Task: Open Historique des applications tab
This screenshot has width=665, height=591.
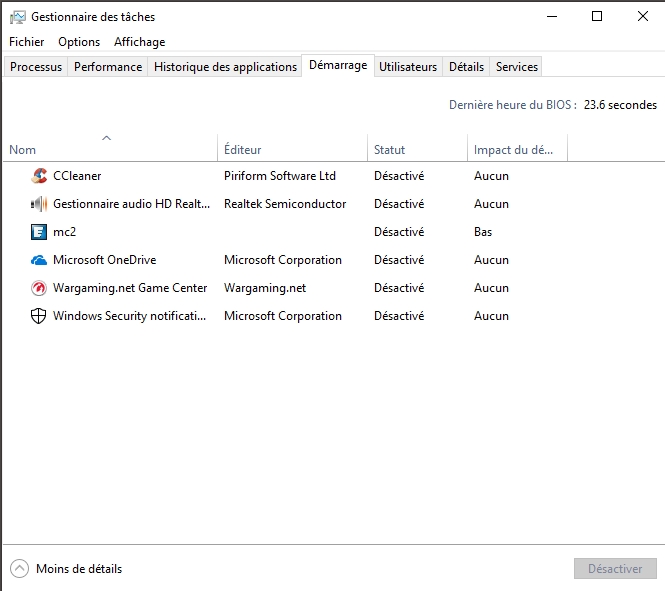Action: 225,67
